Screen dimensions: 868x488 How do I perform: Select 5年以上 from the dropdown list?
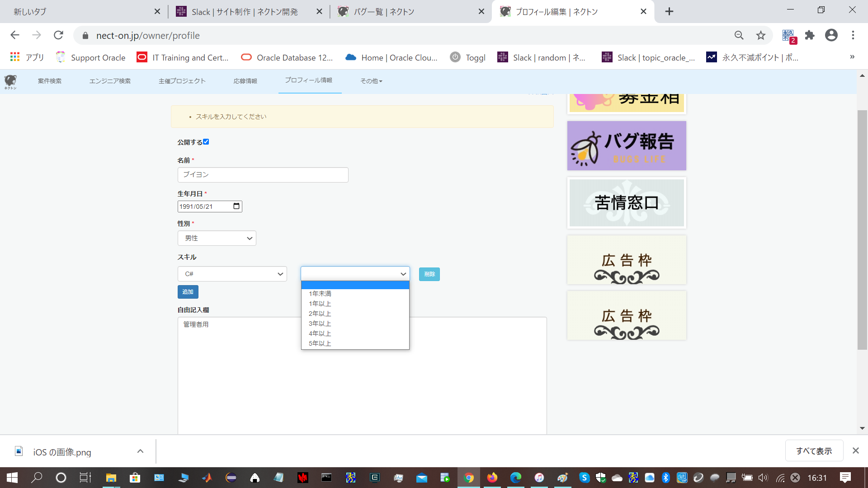tap(355, 343)
